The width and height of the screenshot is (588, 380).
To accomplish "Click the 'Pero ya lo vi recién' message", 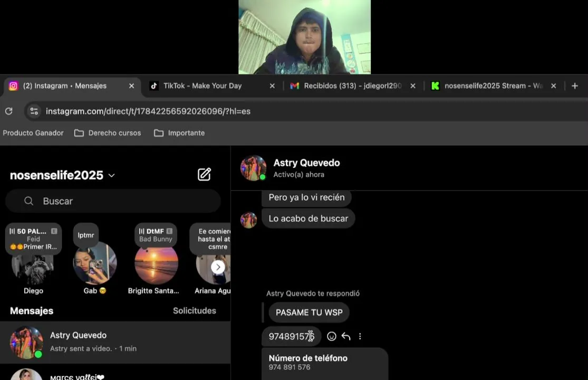I will click(306, 197).
